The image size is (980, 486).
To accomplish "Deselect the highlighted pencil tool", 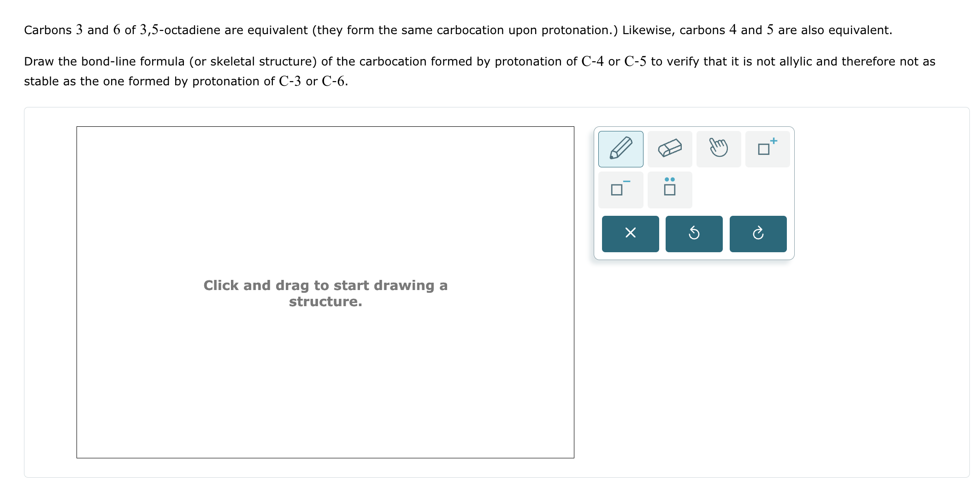I will (x=620, y=148).
